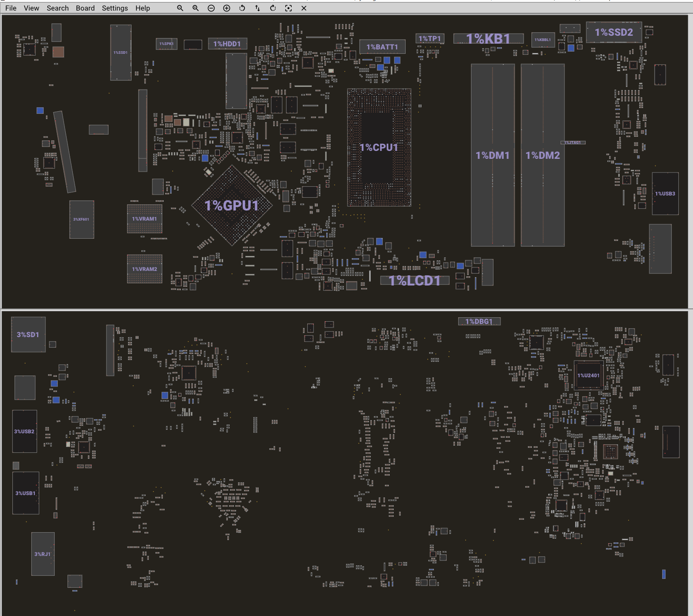
Task: Flip the board with up-down arrows icon
Action: coord(257,8)
